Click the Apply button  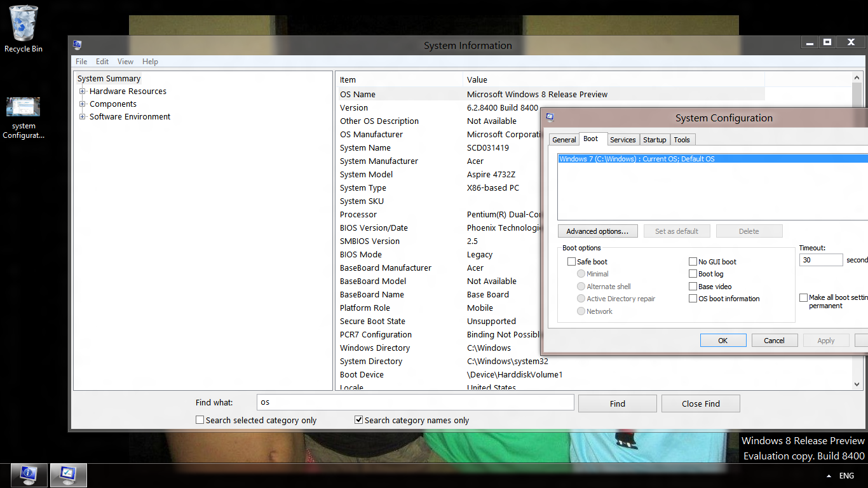click(x=826, y=341)
